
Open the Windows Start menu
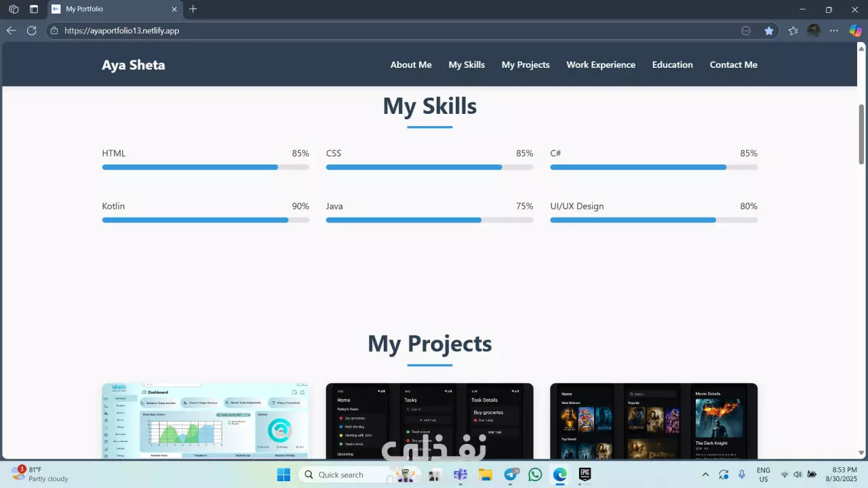point(283,474)
